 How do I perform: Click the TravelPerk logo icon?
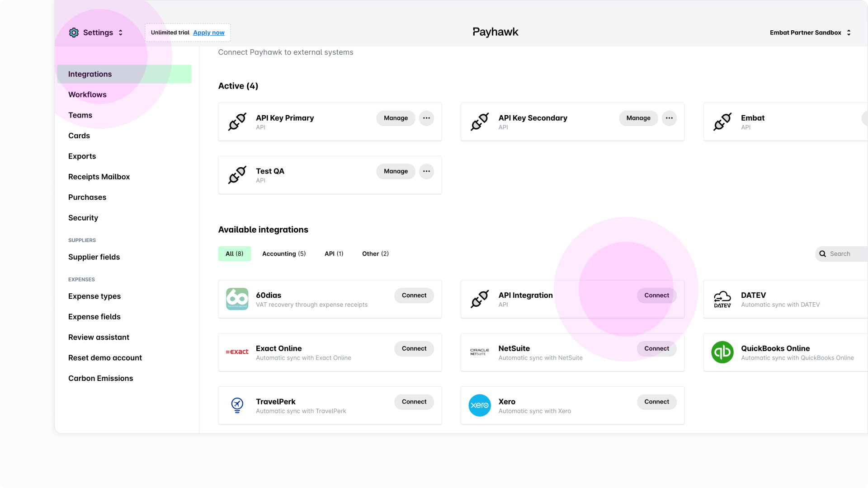point(237,405)
